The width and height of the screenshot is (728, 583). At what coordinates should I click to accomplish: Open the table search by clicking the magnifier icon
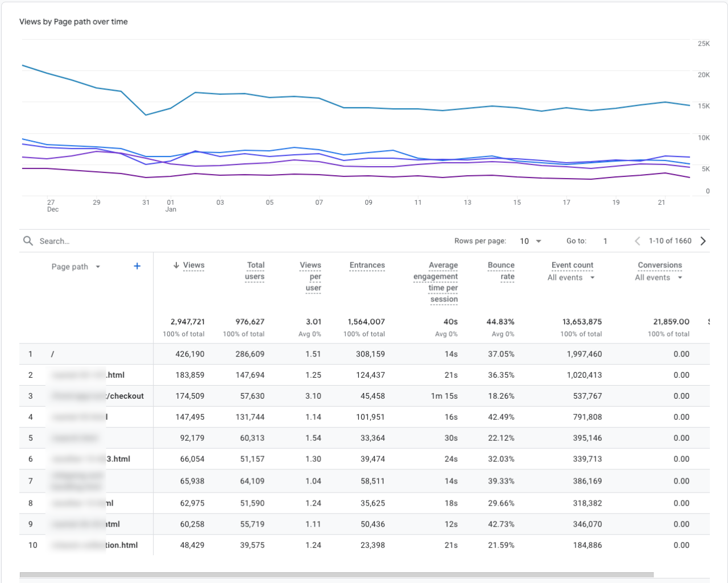[28, 241]
